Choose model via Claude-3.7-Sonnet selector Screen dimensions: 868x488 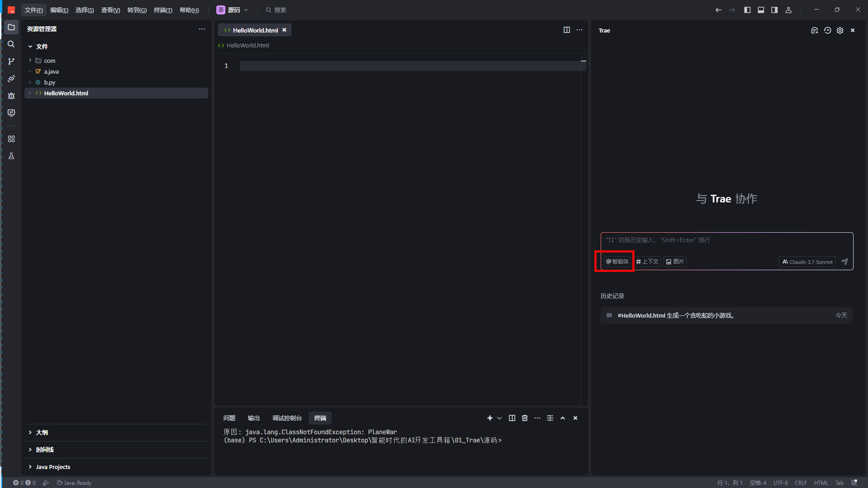point(807,262)
